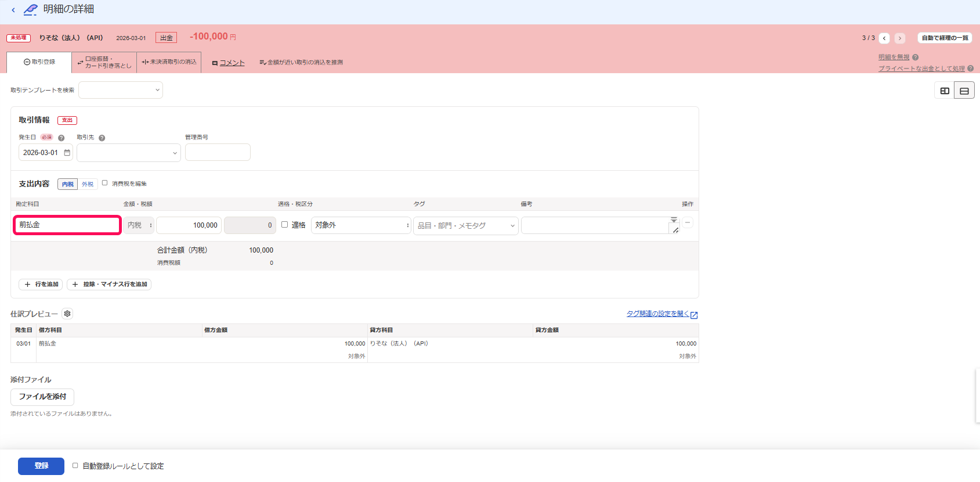The height and width of the screenshot is (482, 980).
Task: Click the disabled next statement arrow
Action: coord(900,38)
